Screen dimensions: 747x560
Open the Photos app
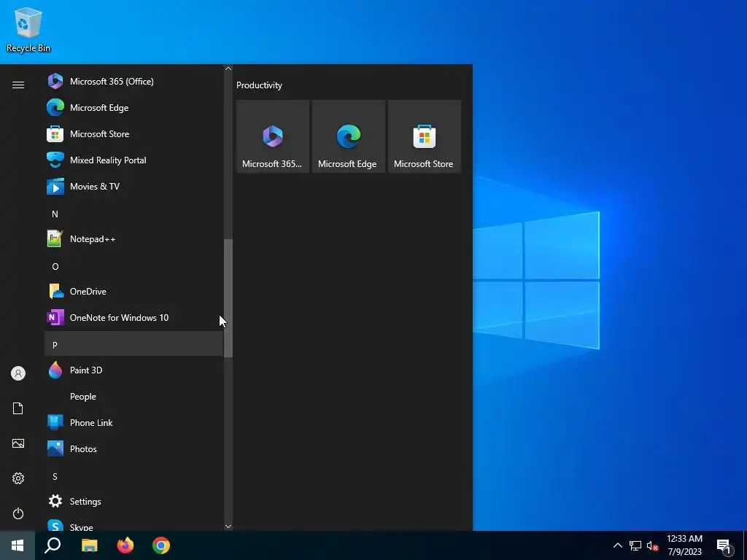pyautogui.click(x=134, y=448)
